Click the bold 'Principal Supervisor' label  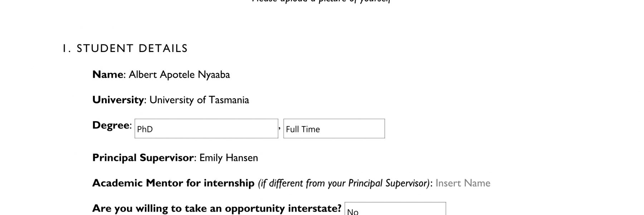pos(143,158)
